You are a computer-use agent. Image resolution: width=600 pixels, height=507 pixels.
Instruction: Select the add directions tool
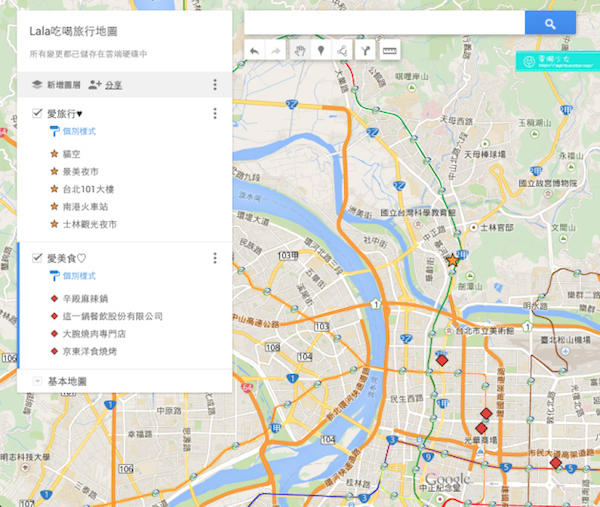click(365, 49)
